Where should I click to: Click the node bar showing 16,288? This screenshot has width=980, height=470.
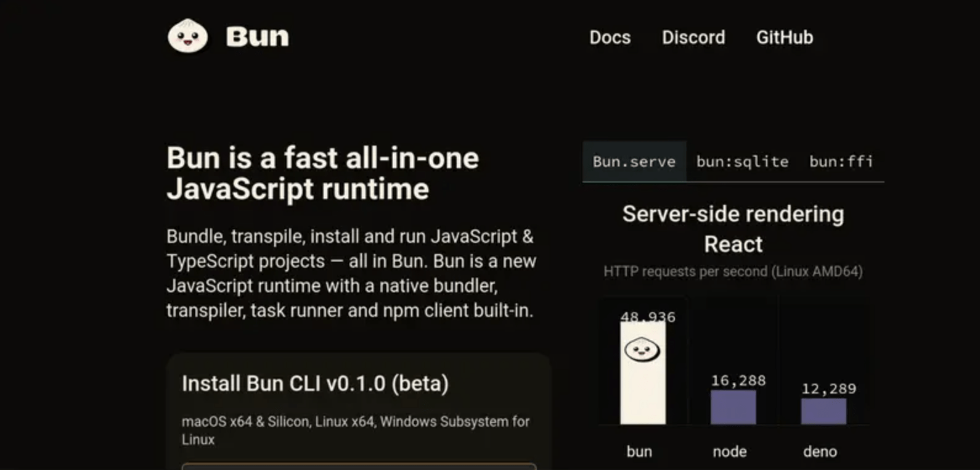[733, 407]
